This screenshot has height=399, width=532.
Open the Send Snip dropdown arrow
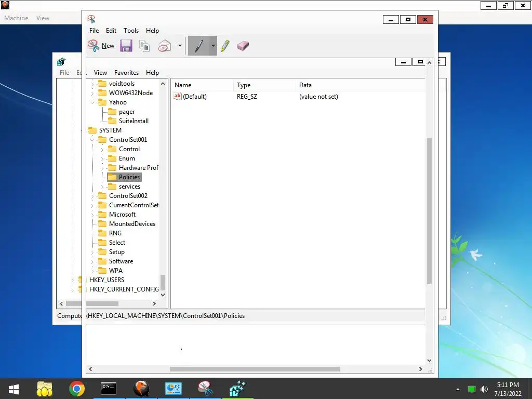point(180,46)
